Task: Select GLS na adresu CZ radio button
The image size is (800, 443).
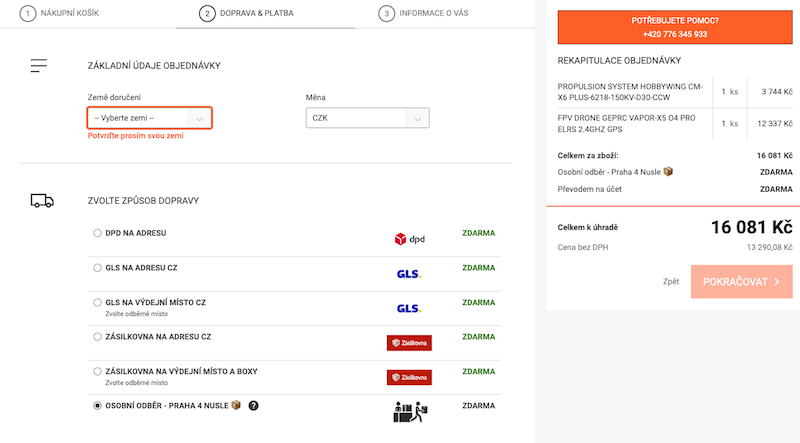Action: click(97, 268)
